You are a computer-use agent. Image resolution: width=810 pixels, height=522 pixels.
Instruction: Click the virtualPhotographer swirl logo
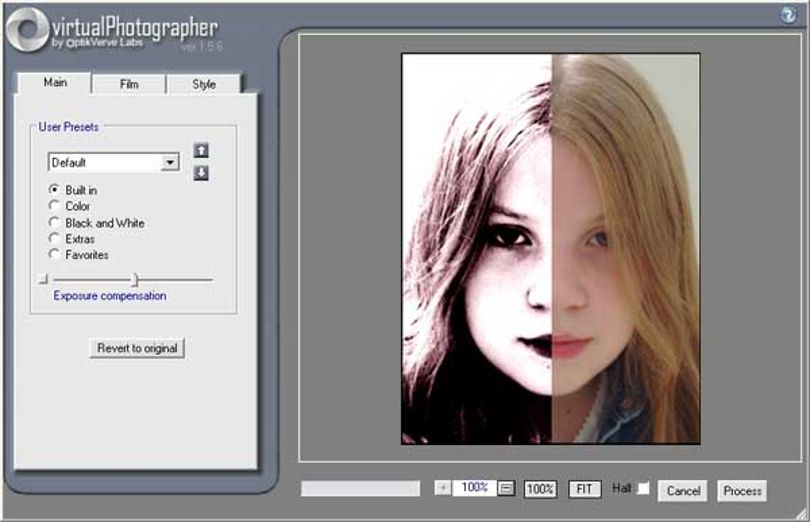tap(27, 29)
